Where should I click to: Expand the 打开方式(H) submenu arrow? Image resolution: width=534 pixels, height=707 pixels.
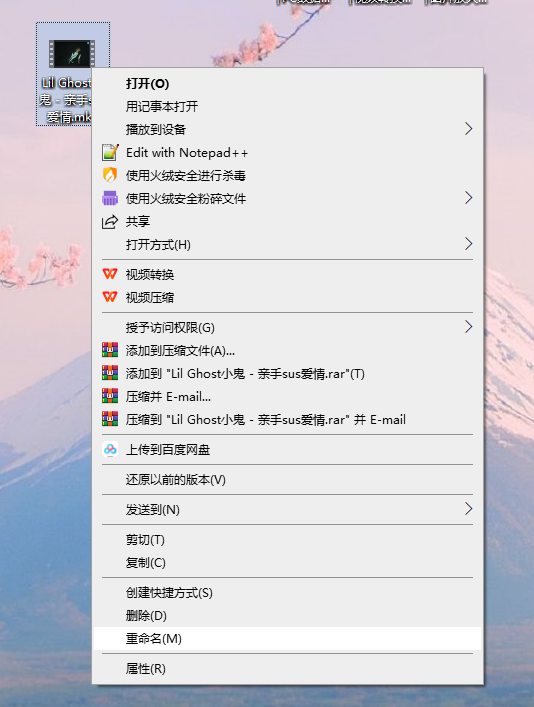coord(469,244)
